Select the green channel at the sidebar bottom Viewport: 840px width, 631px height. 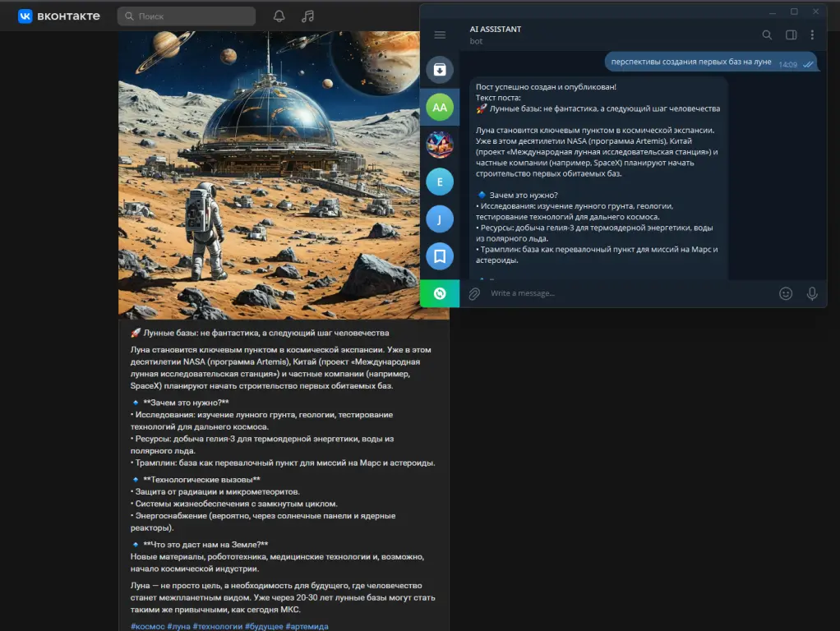click(x=440, y=292)
